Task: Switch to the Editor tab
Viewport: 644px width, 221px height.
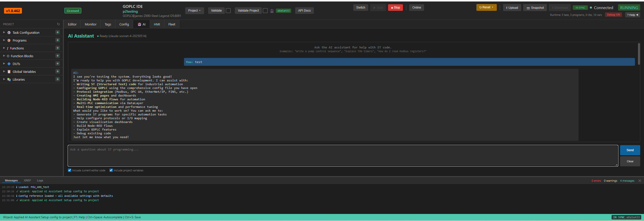Action: (72, 24)
